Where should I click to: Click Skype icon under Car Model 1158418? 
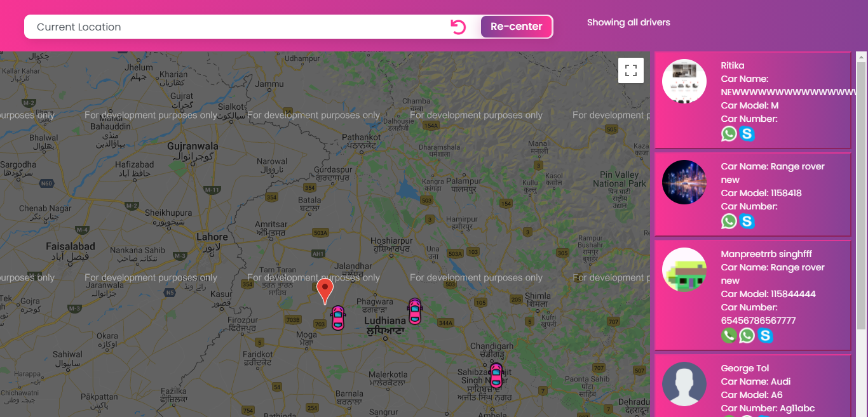747,222
